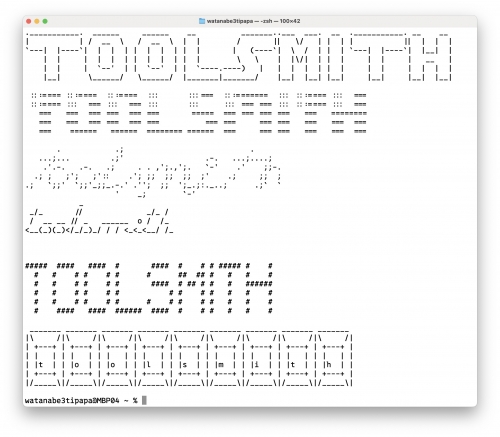
Task: Click the window title 'watanabe3tipapa — -zsh — 100×42'
Action: pos(253,21)
